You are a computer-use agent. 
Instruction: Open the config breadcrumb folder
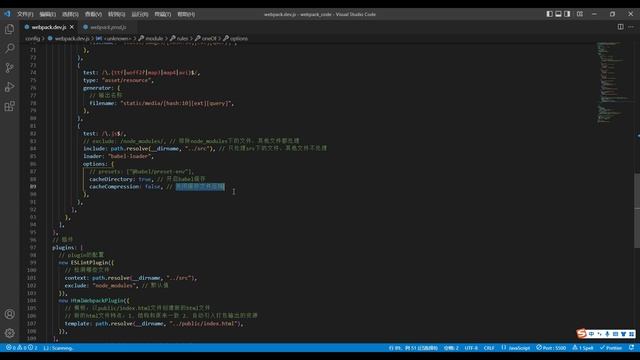[33, 38]
